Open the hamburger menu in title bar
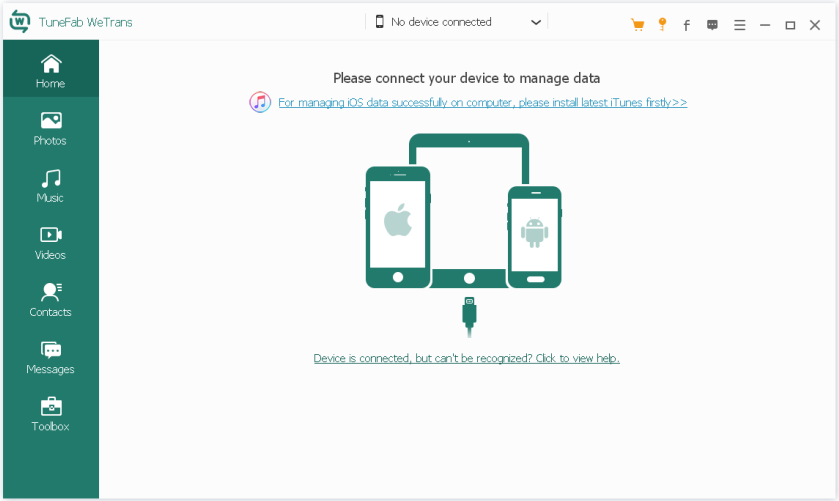Viewport: 839px width, 501px height. pyautogui.click(x=739, y=25)
